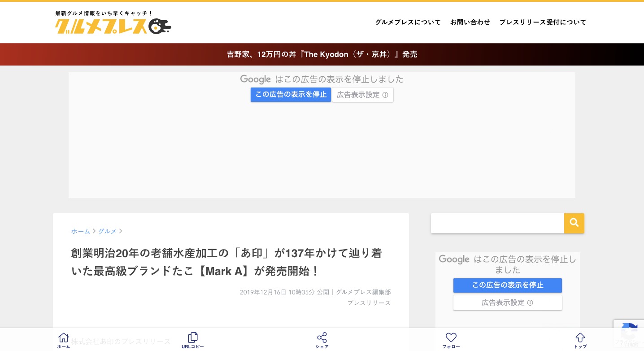Open the グルメプレスについて page
Viewport: 644px width, 351px height.
click(408, 22)
